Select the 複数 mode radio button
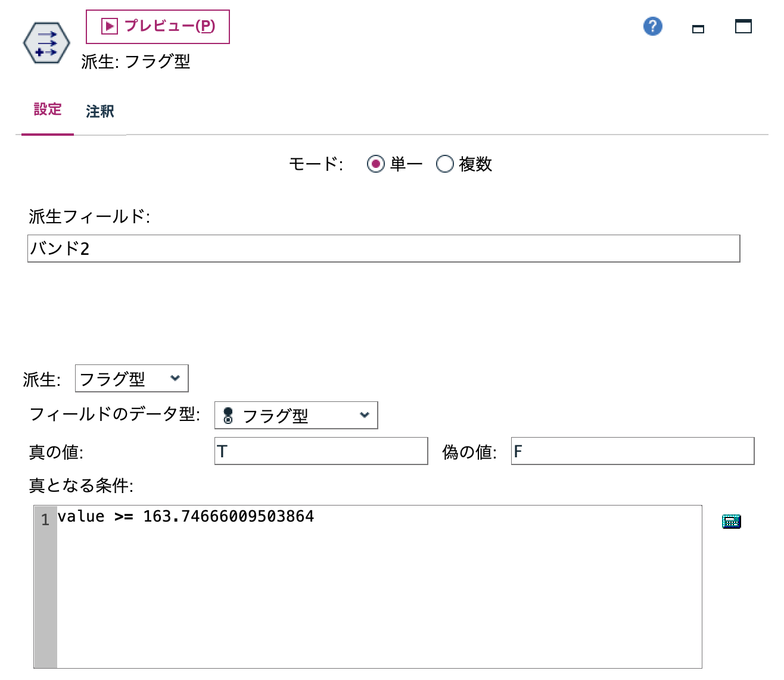This screenshot has width=784, height=680. click(444, 164)
